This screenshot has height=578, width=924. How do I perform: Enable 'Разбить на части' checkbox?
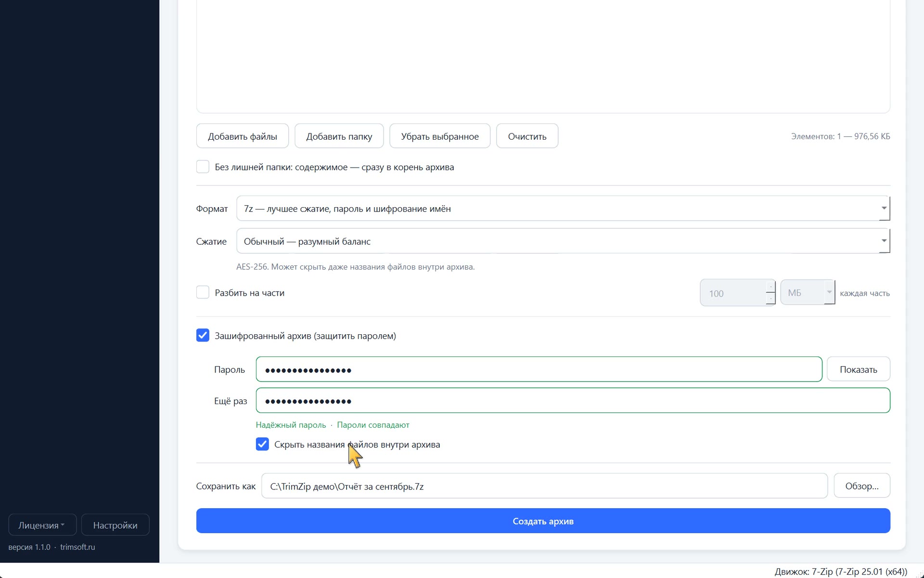pos(203,292)
